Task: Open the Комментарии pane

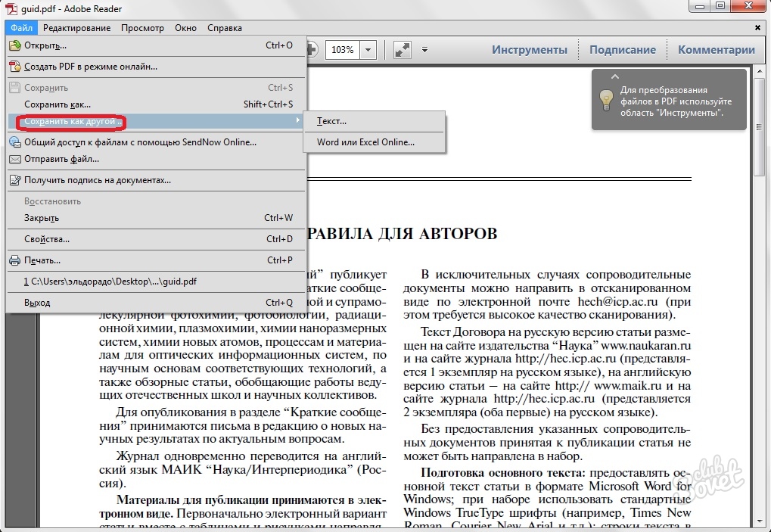Action: click(717, 50)
